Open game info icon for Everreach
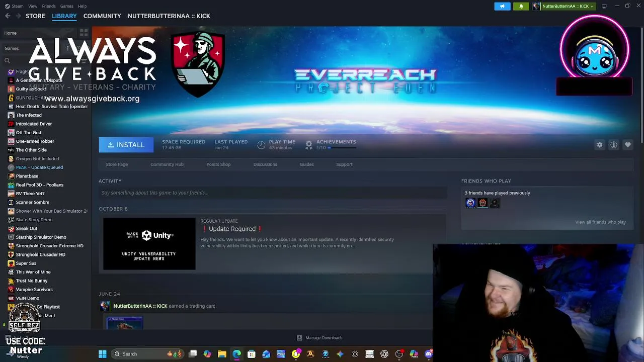 (x=614, y=145)
